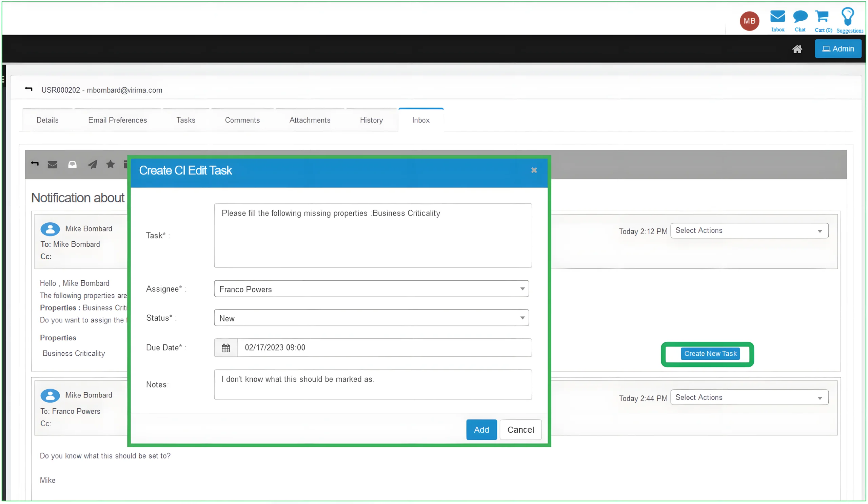868x504 pixels.
Task: Submit the task with the Add button
Action: point(481,430)
